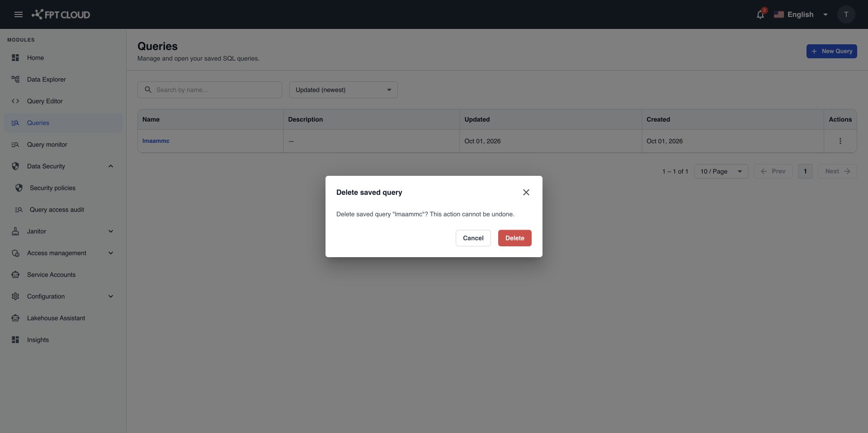This screenshot has width=868, height=433.
Task: Click the Data Security shield icon
Action: (x=15, y=166)
